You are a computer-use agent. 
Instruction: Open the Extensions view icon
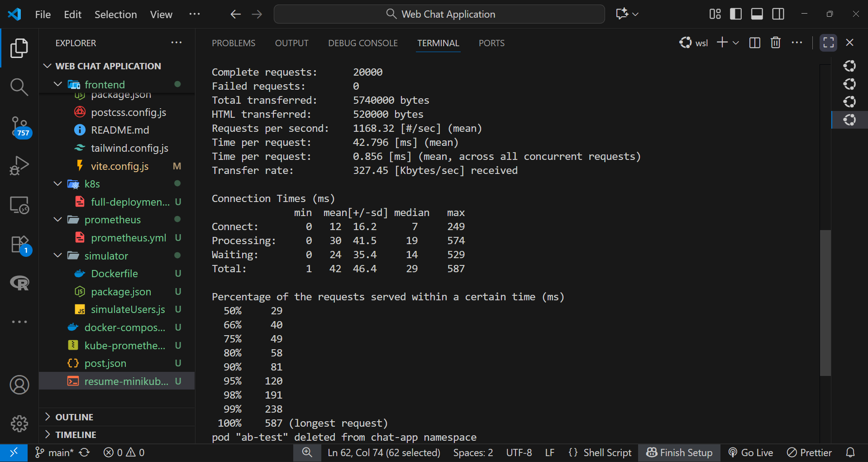coord(20,245)
